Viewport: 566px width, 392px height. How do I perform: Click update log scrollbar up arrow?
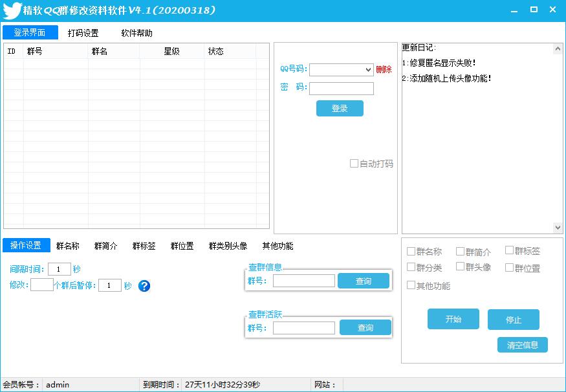(x=558, y=49)
